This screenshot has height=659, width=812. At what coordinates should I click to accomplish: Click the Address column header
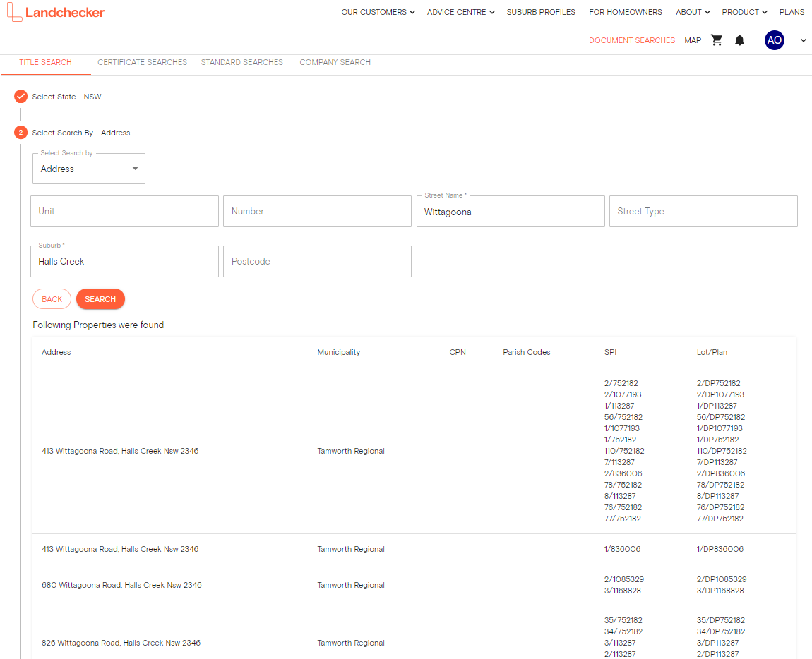tap(56, 352)
